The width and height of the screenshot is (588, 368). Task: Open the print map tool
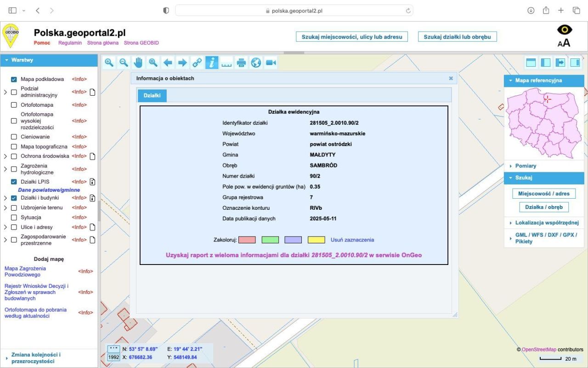(x=241, y=63)
